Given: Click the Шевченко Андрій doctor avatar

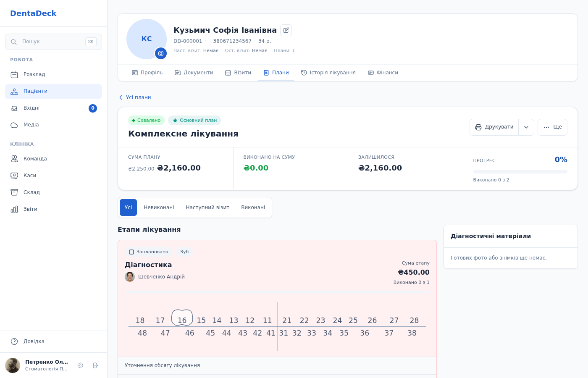Looking at the screenshot, I should pyautogui.click(x=130, y=277).
